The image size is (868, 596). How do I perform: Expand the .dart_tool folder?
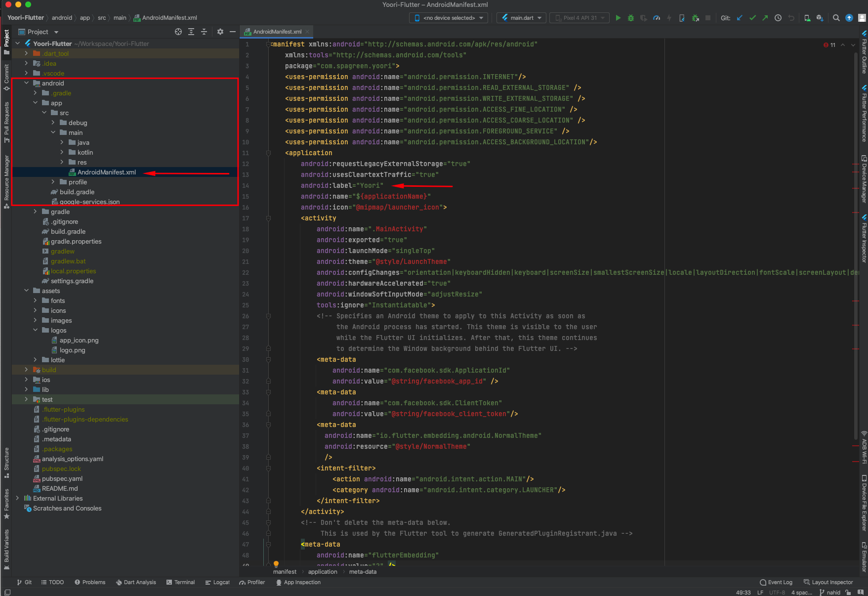[x=26, y=53]
